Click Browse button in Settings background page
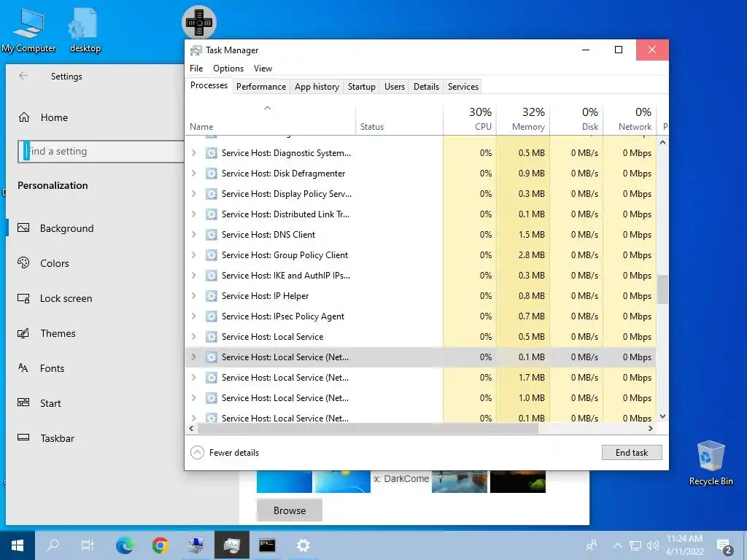Viewport: 747px width, 560px height. tap(290, 510)
